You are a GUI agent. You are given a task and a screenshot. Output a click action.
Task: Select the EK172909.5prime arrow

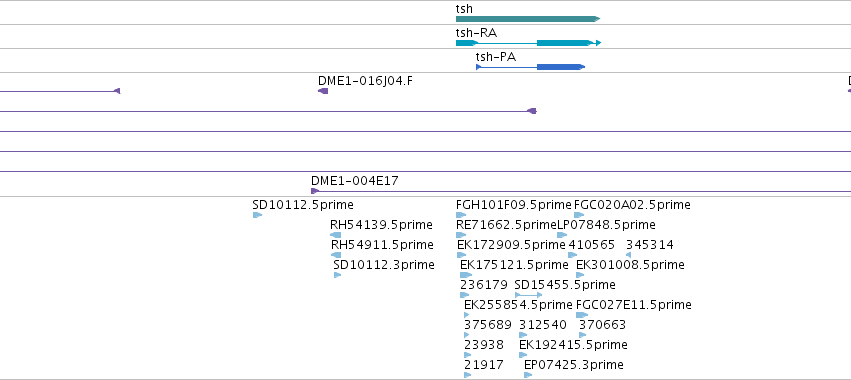(x=462, y=255)
